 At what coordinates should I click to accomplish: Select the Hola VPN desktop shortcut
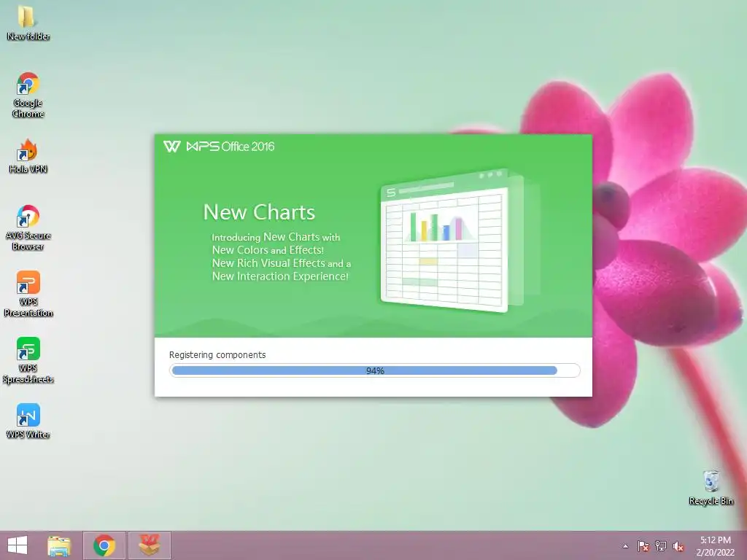28,156
